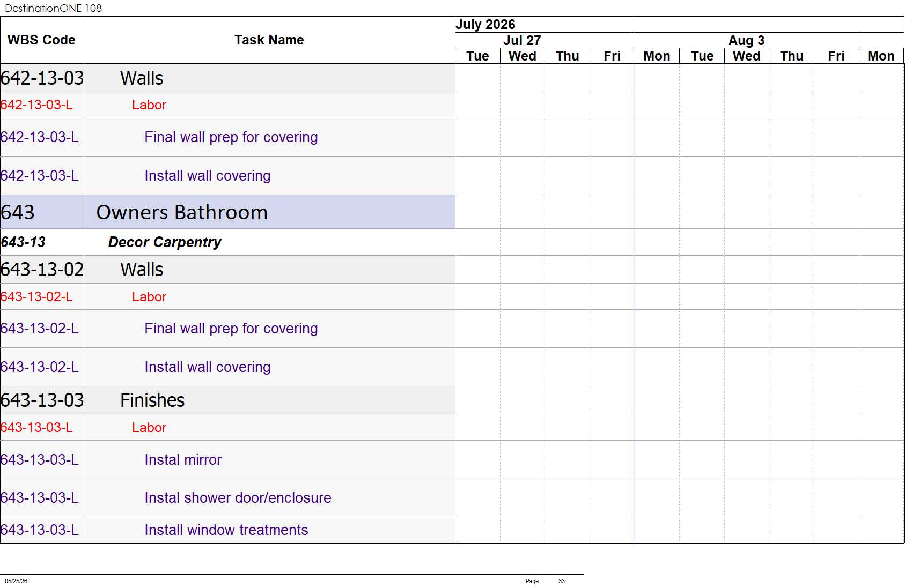Click the Page label in the footer
This screenshot has width=905, height=588.
pos(532,581)
